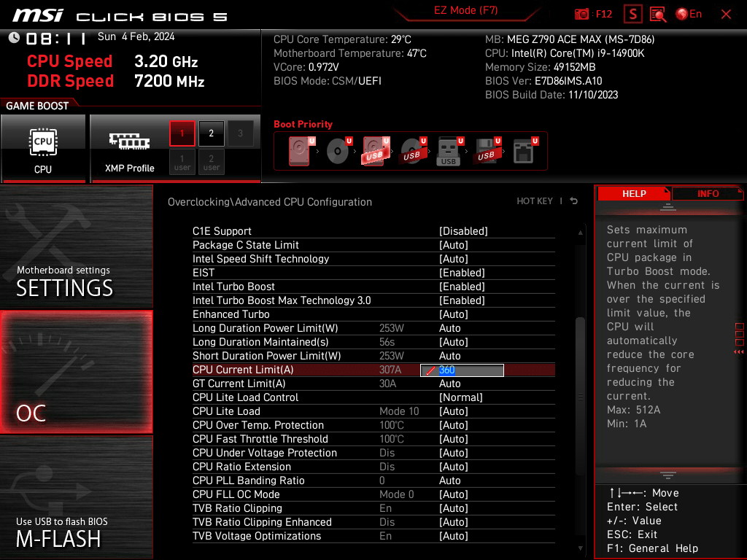
Task: Switch to EZ Mode (F7)
Action: click(465, 10)
